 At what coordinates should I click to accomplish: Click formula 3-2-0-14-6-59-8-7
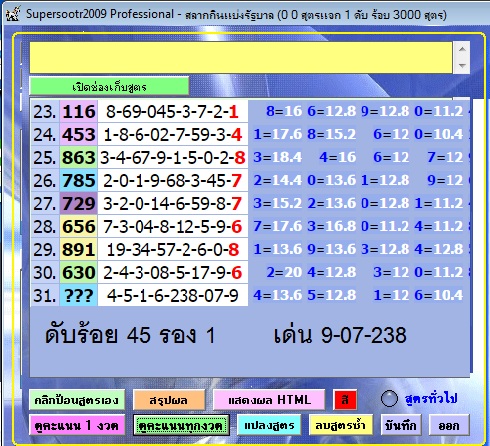173,203
